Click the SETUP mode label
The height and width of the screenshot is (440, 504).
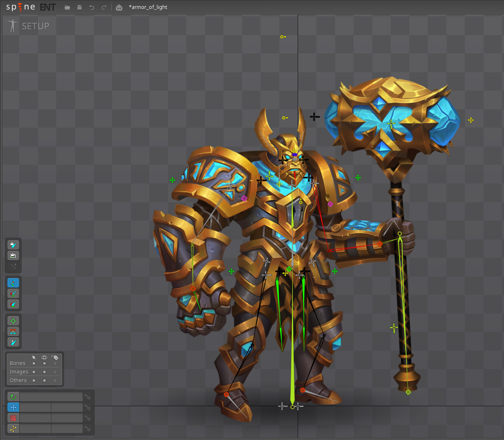[x=35, y=26]
